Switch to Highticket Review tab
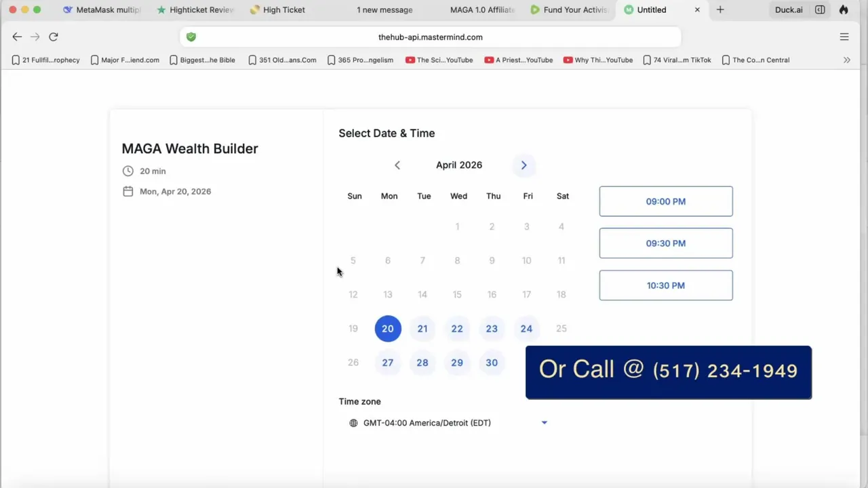The height and width of the screenshot is (488, 868). (195, 9)
